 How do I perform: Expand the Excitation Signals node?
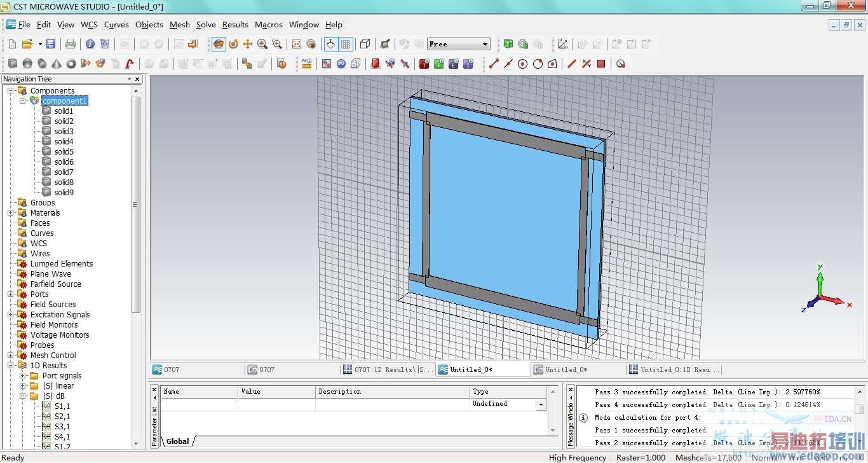coord(11,314)
